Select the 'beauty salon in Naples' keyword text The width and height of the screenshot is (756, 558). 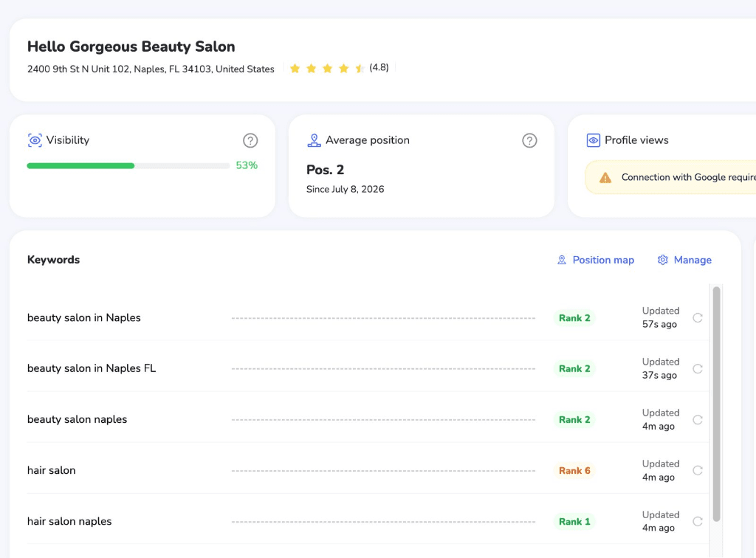tap(84, 318)
